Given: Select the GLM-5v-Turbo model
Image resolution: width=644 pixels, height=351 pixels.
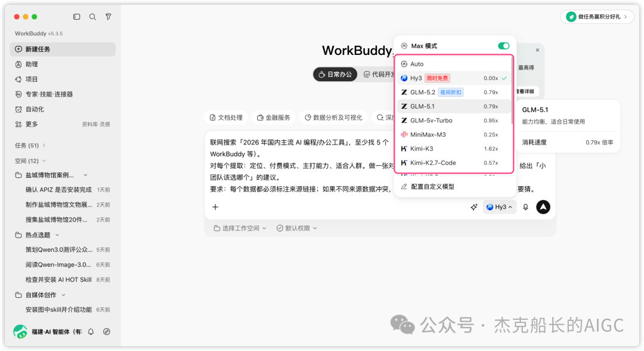Looking at the screenshot, I should pyautogui.click(x=454, y=121).
